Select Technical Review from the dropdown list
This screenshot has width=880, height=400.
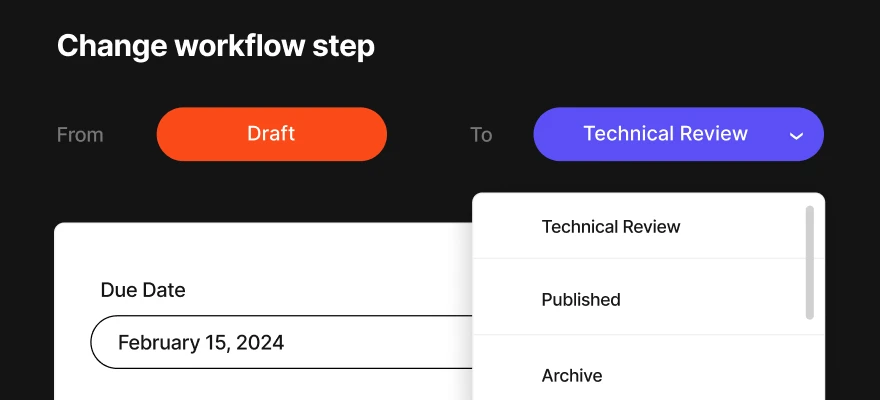pos(610,227)
